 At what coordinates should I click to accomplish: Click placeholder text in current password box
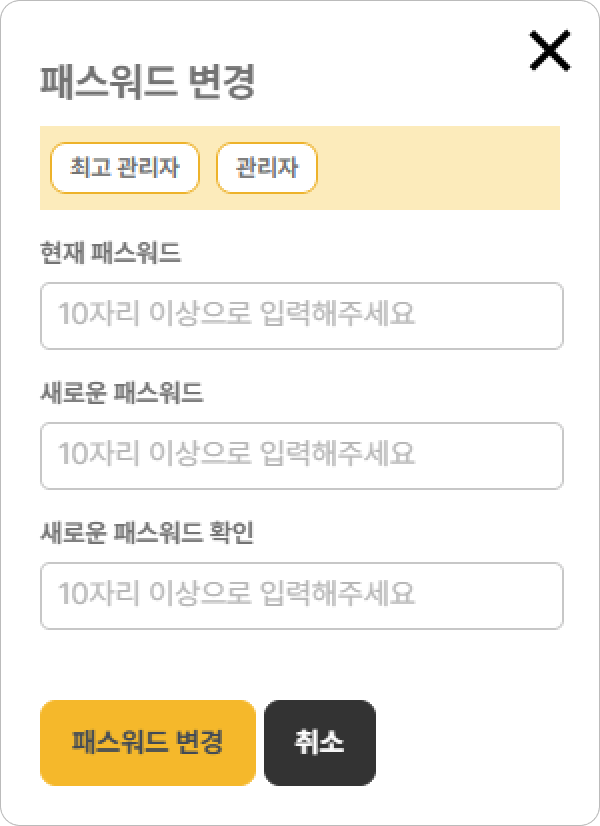[x=236, y=314]
